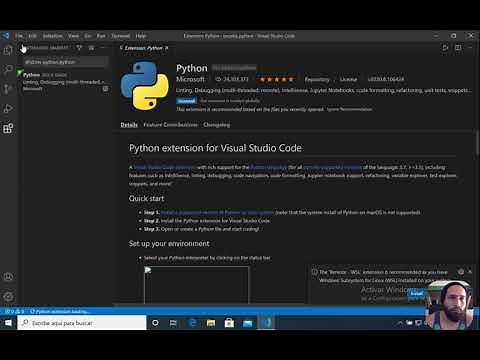Click the README vertical scrollbar
This screenshot has width=480, height=360.
click(x=477, y=143)
